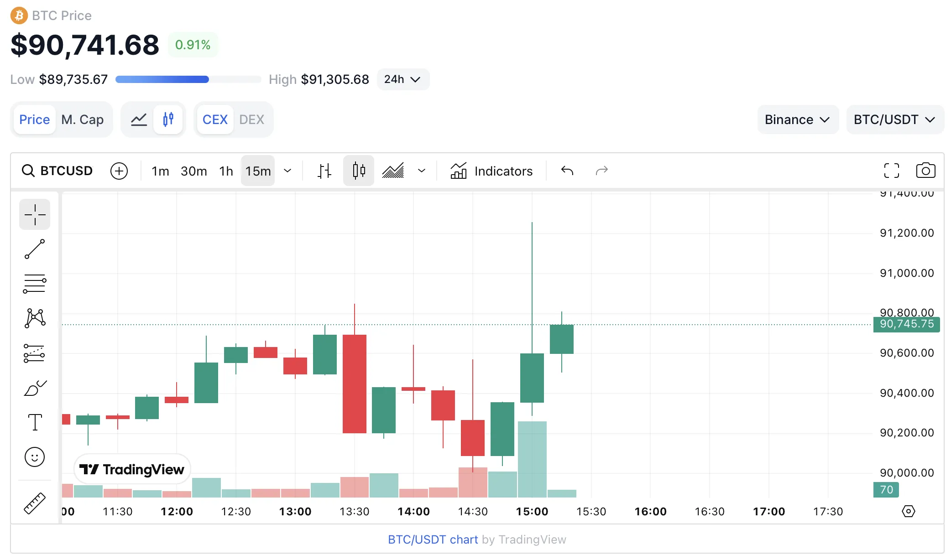Select the trend line drawing tool
The width and height of the screenshot is (951, 560).
(35, 249)
